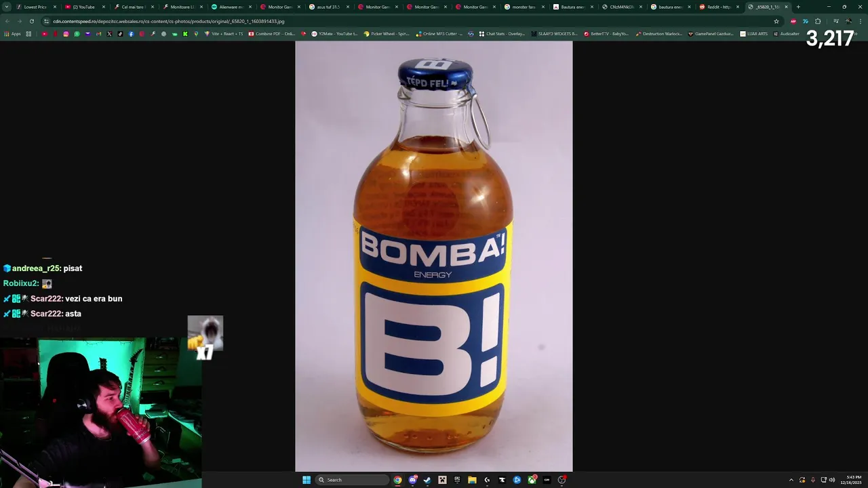The image size is (868, 488).
Task: Open the AdBlock Plus extension icon
Action: pyautogui.click(x=793, y=21)
